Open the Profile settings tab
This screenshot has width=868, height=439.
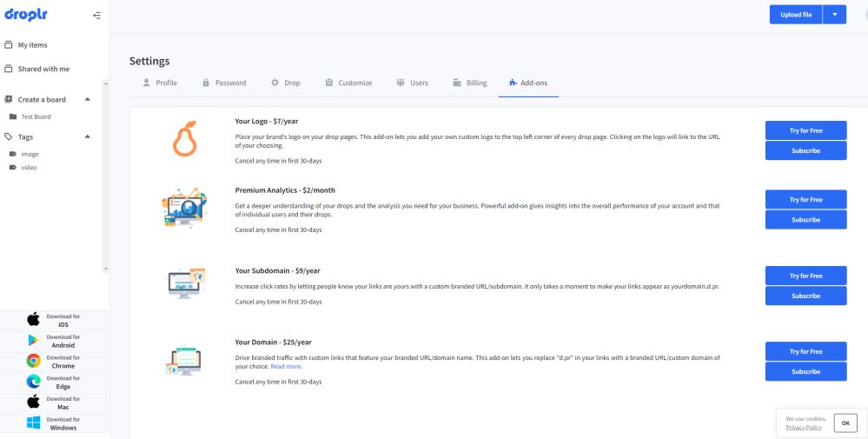pos(159,83)
